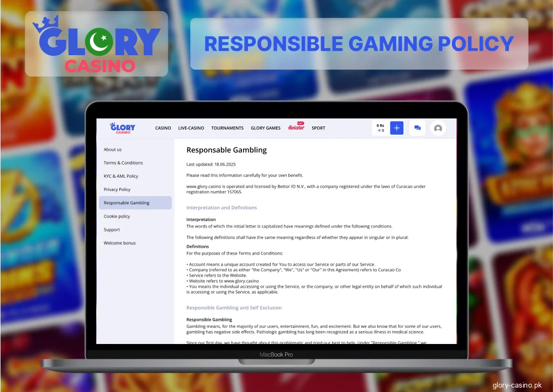553x392 pixels.
Task: Click the Interpretation and Definitions section heading
Action: (x=222, y=208)
